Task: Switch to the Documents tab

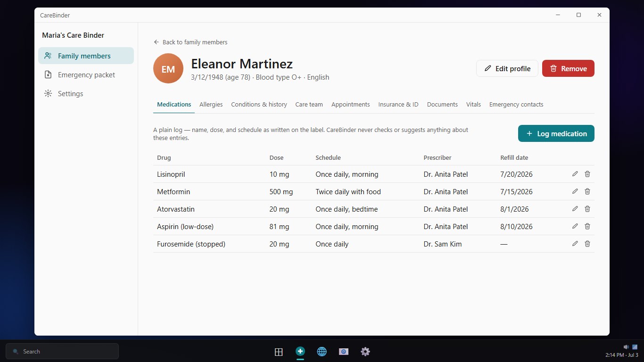Action: coord(442,105)
